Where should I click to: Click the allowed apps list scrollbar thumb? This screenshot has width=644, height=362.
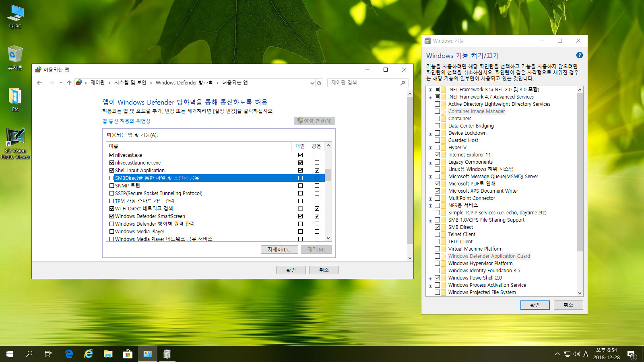[328, 175]
